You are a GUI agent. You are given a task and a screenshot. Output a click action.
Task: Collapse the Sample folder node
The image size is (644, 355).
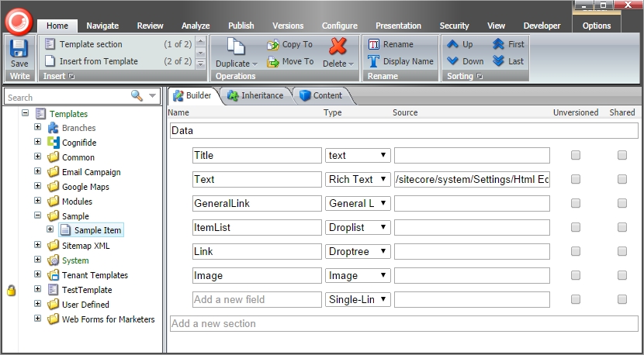coord(38,215)
